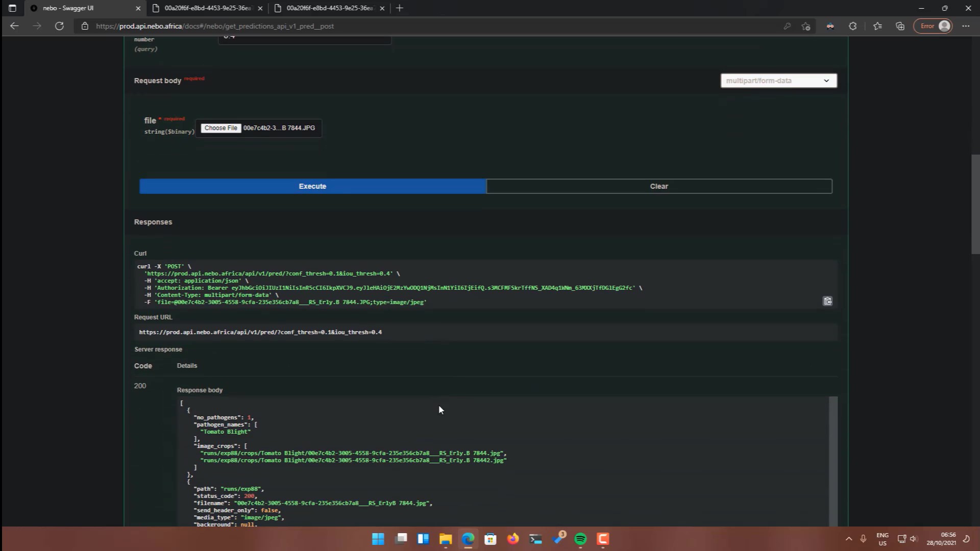
Task: Click the browser address bar URL
Action: click(214, 26)
